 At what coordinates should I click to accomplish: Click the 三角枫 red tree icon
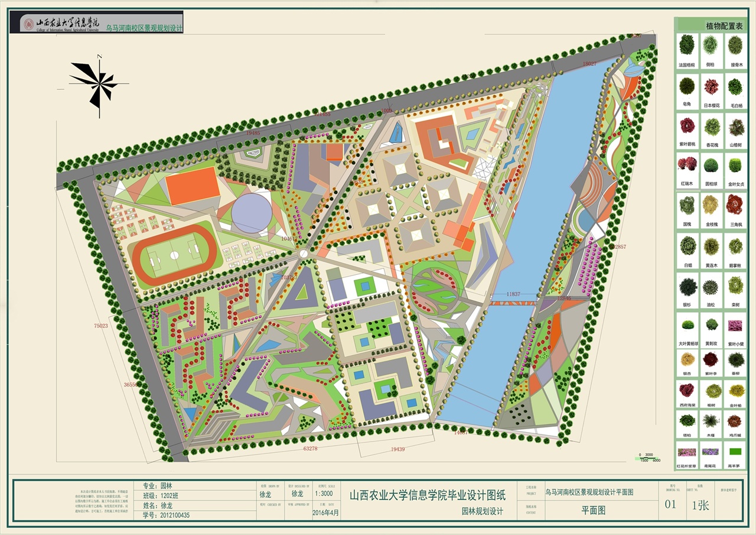click(x=735, y=205)
